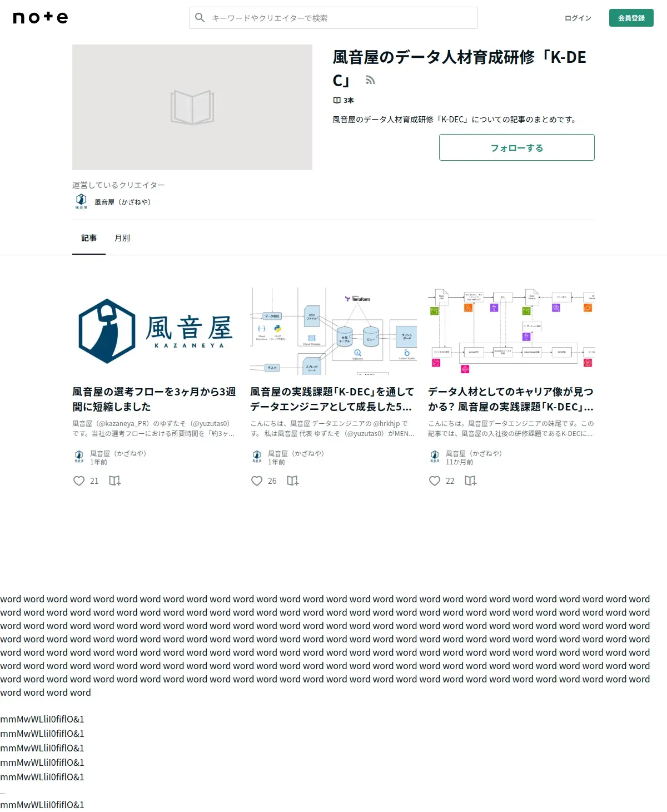Click the search magnifier icon
This screenshot has height=812, width=667.
[200, 18]
